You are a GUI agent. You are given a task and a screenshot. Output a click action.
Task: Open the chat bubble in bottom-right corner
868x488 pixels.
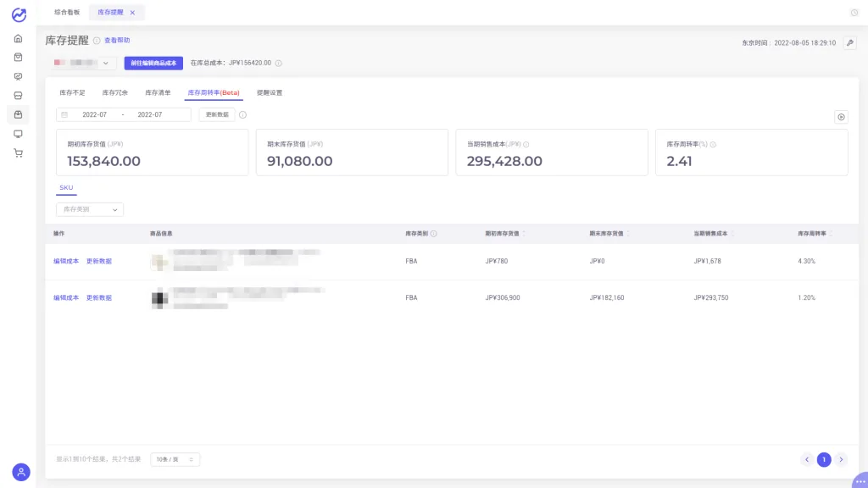(860, 480)
